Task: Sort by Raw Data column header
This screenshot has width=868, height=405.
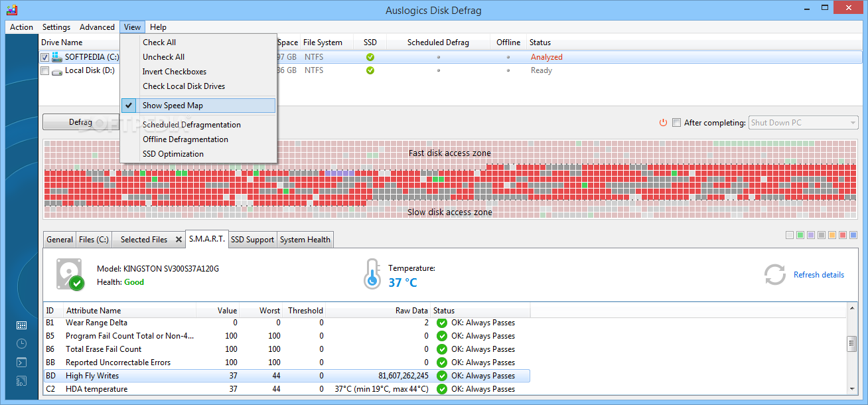Action: click(378, 311)
